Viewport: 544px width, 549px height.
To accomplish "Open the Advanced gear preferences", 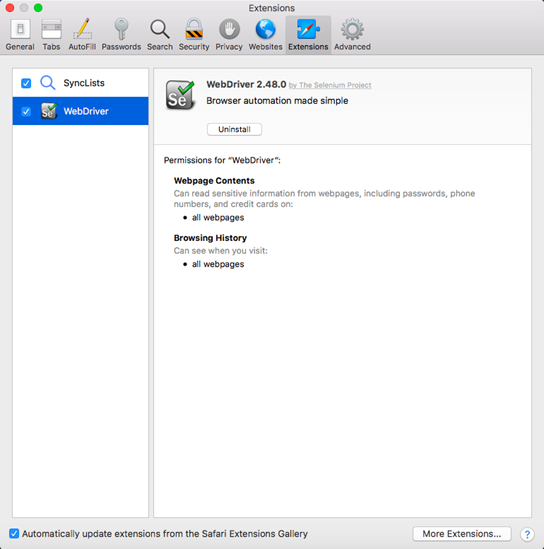I will tap(352, 35).
